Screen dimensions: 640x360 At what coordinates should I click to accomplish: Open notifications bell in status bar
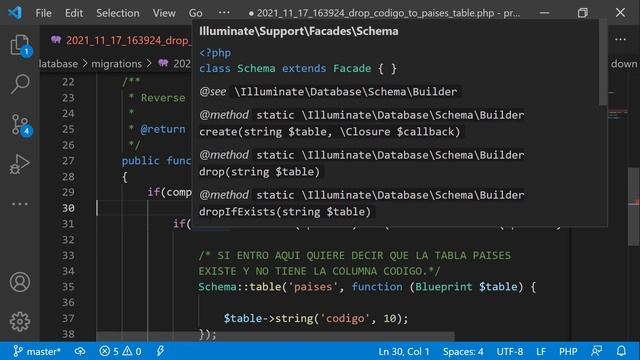(x=621, y=351)
